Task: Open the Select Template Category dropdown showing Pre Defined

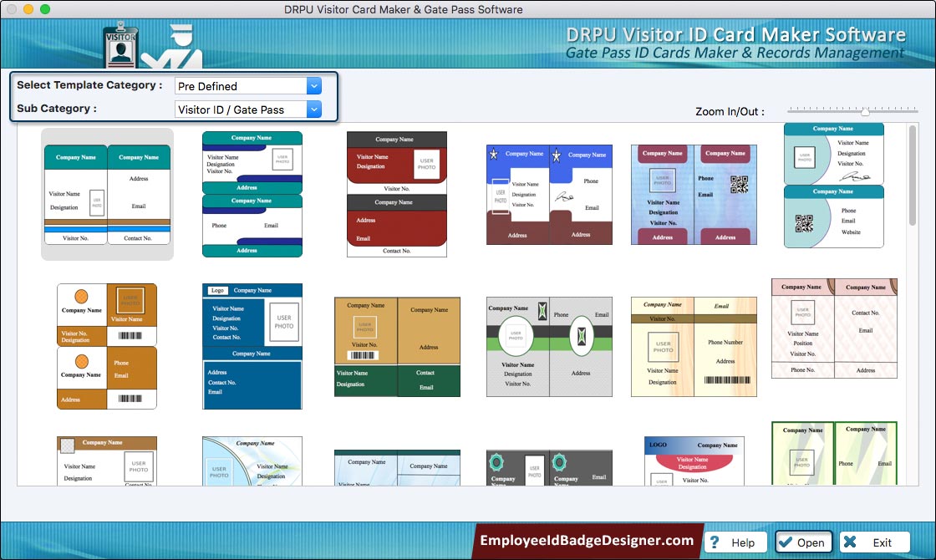Action: [248, 86]
